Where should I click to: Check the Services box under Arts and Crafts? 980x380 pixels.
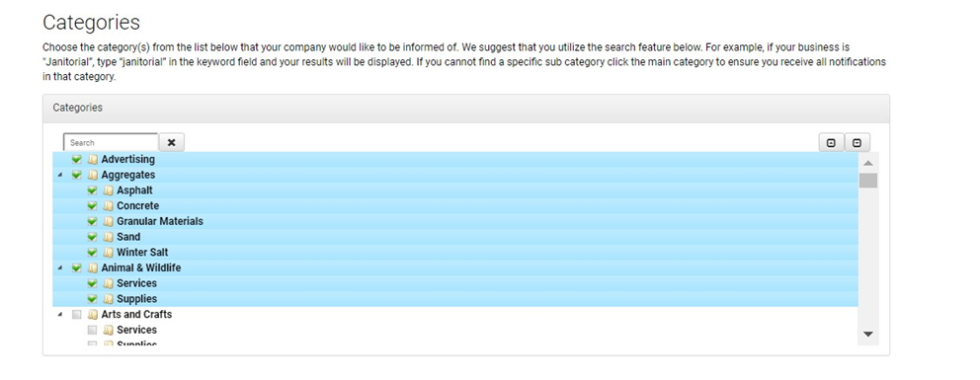point(93,330)
